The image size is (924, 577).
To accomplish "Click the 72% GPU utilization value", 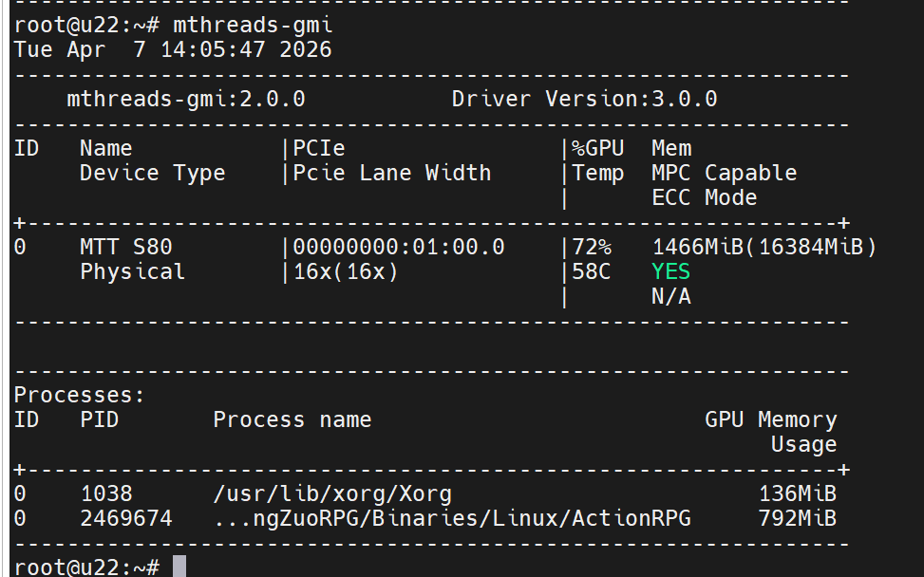I will click(592, 247).
